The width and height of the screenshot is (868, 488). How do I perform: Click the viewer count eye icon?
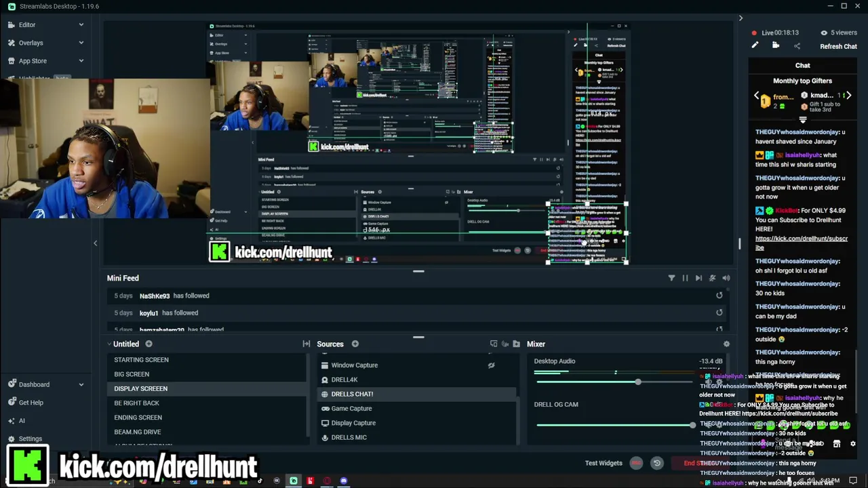[824, 33]
